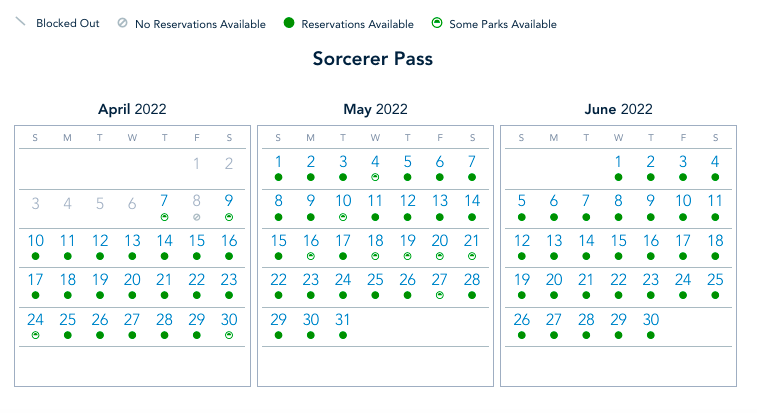Click the Blocked Out legend slash icon
The image size is (757, 413).
point(19,22)
